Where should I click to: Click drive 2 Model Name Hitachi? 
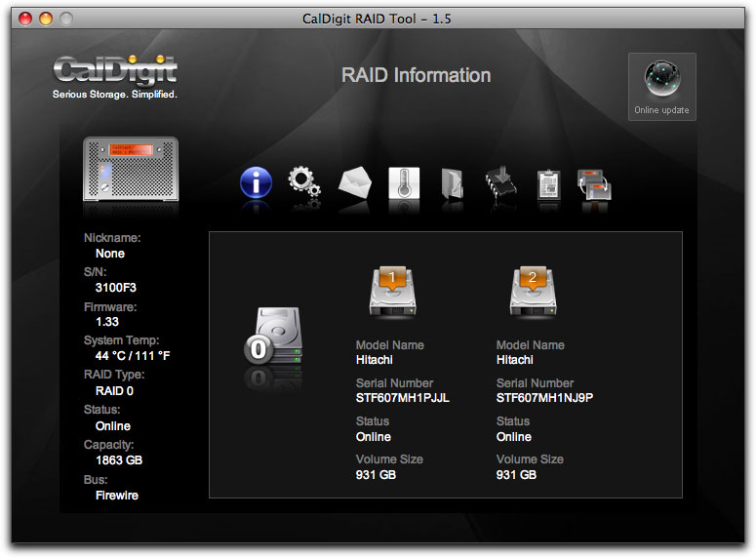coord(515,360)
